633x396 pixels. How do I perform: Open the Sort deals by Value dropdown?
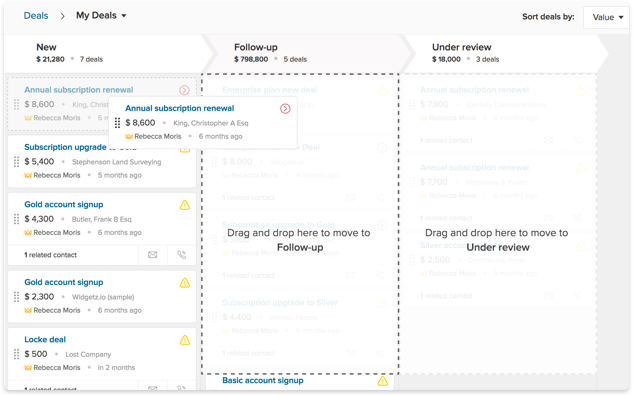607,17
